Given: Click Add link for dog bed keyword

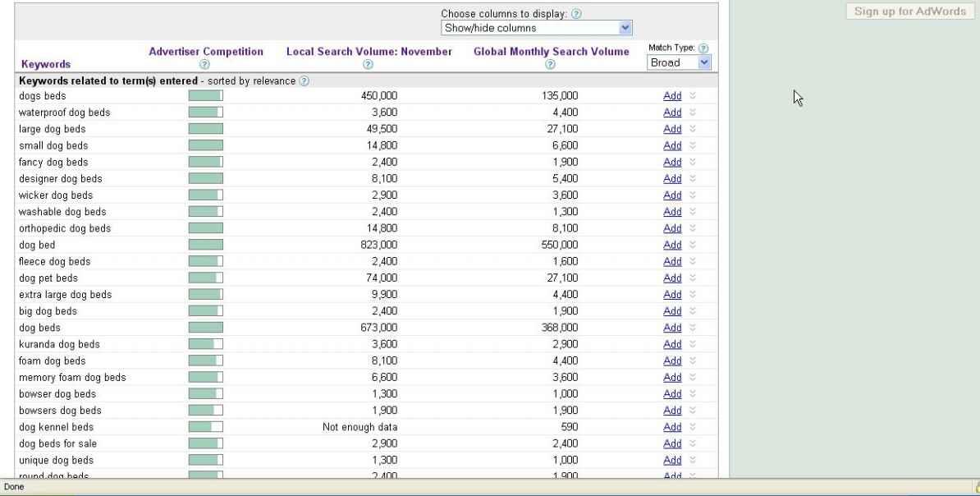Looking at the screenshot, I should (x=672, y=245).
